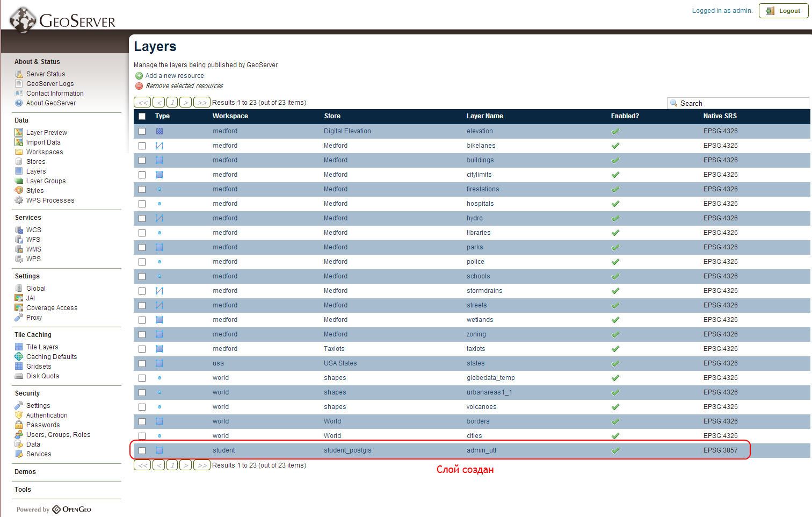This screenshot has height=517, width=812.
Task: Go to next page using top '>' button
Action: tap(186, 102)
